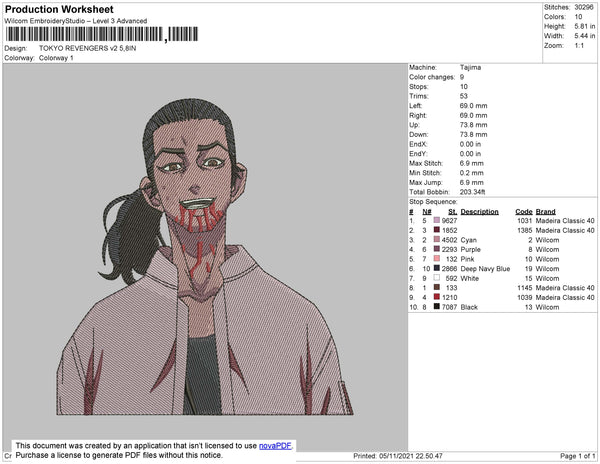Select the 'Page 1 of 1' footer text
Viewport: 600px width, 464px height.
(x=577, y=456)
